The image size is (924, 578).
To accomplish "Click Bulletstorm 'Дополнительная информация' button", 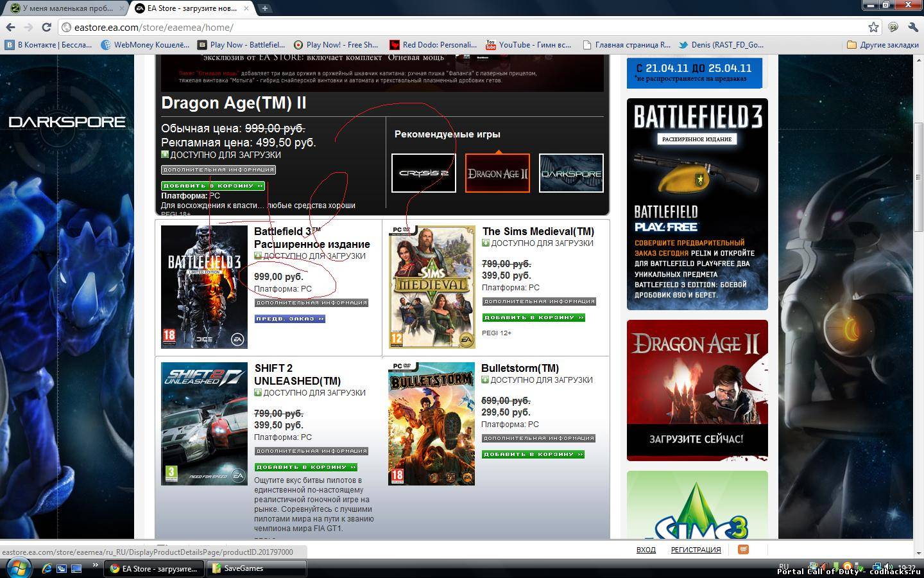I will [x=538, y=438].
